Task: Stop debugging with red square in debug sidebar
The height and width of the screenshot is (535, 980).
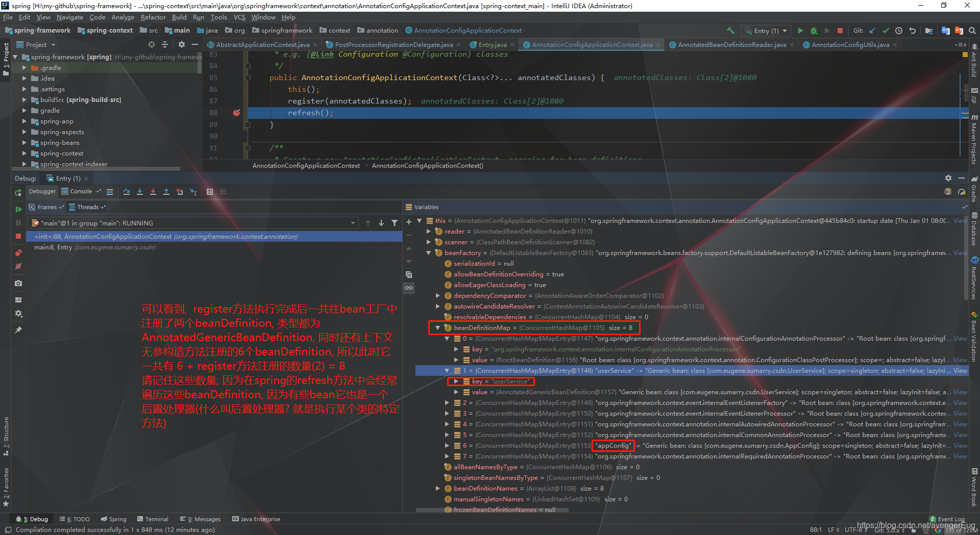Action: (x=18, y=236)
